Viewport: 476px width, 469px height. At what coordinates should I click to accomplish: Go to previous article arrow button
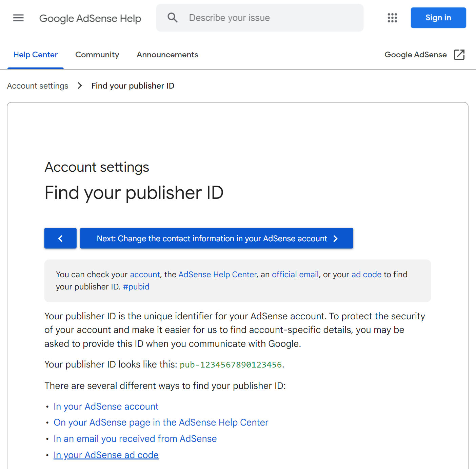60,238
